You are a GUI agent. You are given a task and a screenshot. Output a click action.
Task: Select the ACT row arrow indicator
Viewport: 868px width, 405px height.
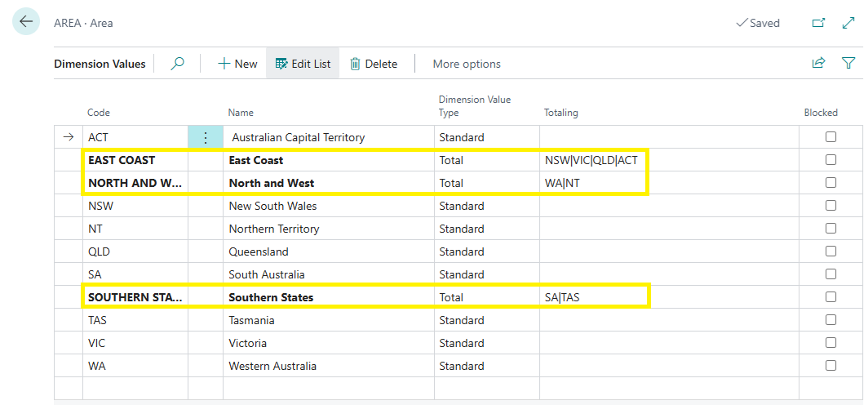tap(69, 137)
